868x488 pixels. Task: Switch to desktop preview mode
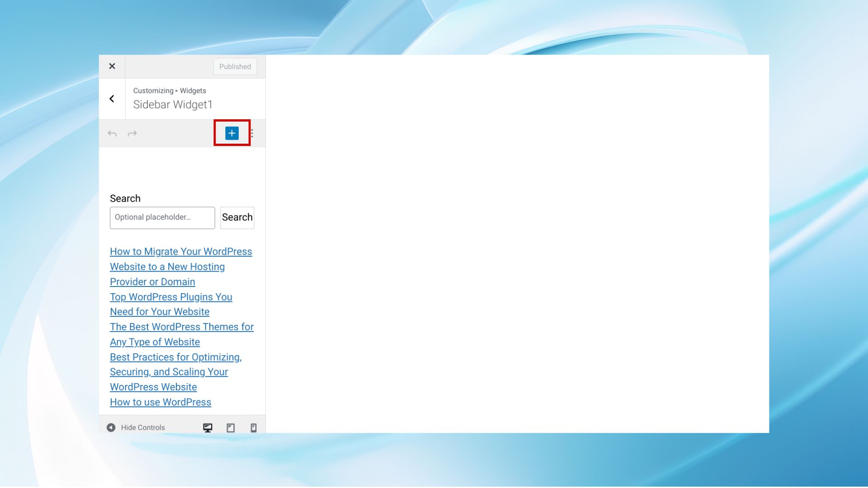(208, 427)
